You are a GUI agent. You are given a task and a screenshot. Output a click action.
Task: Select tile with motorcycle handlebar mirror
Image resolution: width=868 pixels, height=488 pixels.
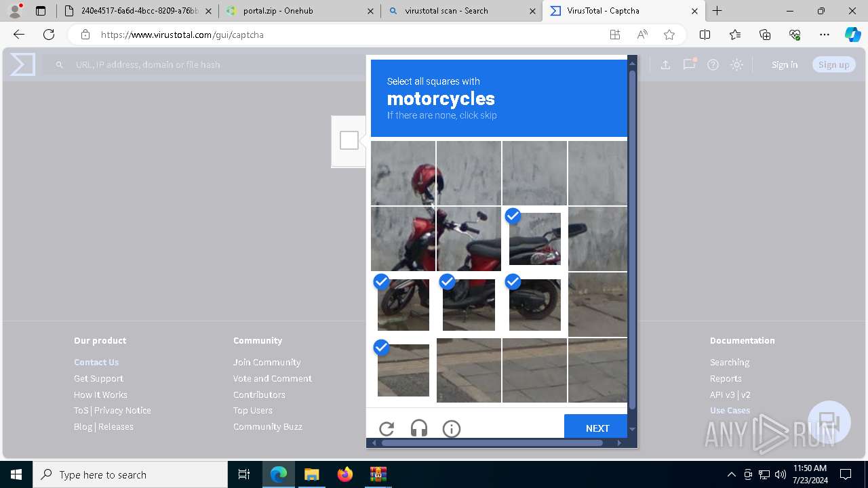[469, 239]
